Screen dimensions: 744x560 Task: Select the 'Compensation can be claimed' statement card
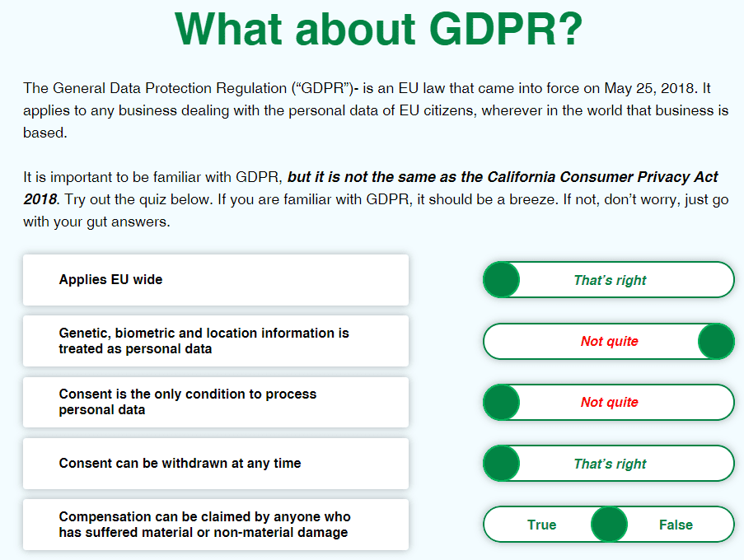pyautogui.click(x=216, y=525)
